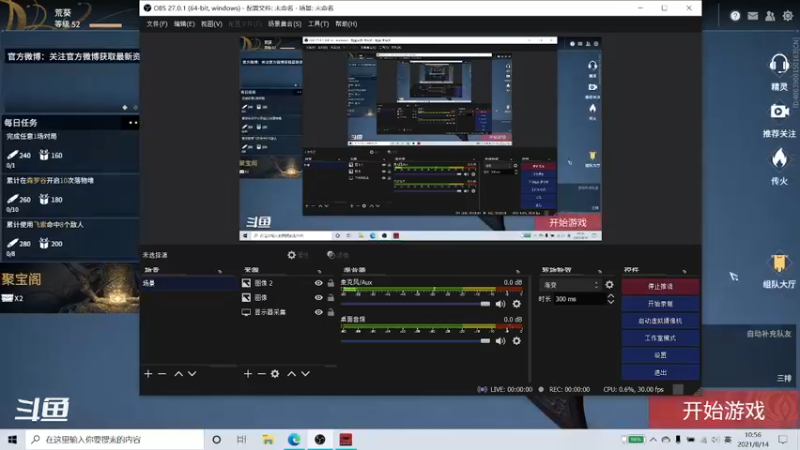Open 推荐关注 camera icon in the game launcher
Image resolution: width=800 pixels, height=450 pixels.
click(779, 111)
